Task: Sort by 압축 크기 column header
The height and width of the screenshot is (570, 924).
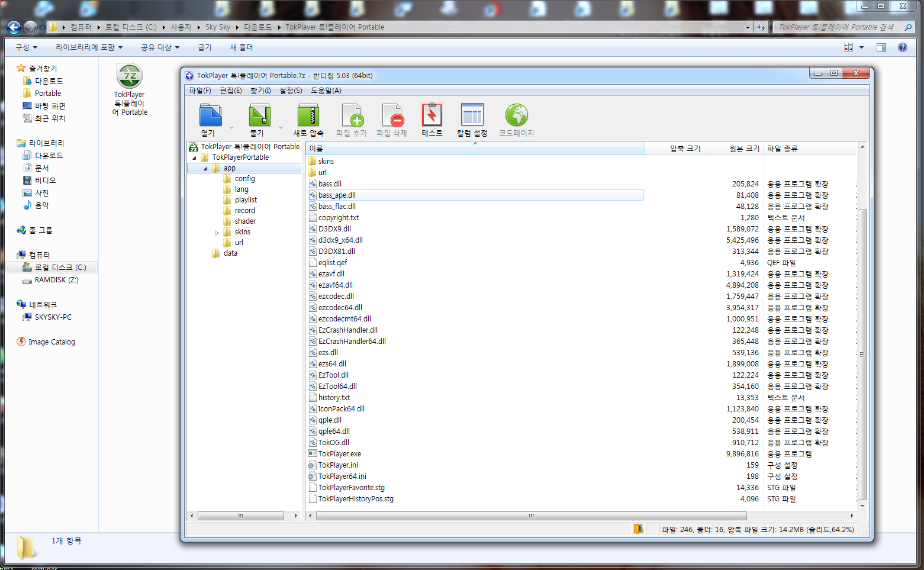Action: (674, 149)
